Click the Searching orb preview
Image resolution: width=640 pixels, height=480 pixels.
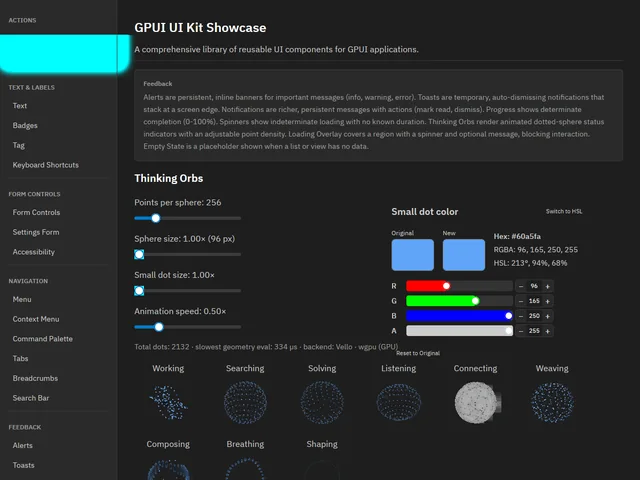245,402
